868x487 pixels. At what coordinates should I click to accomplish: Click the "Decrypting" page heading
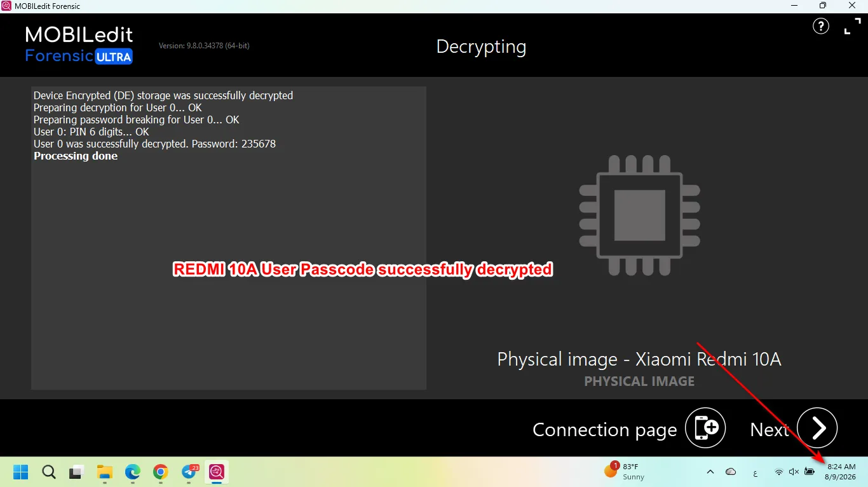(x=481, y=47)
